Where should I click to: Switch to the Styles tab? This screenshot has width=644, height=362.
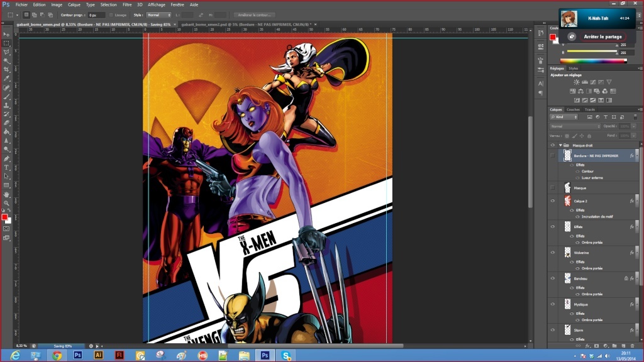[574, 69]
